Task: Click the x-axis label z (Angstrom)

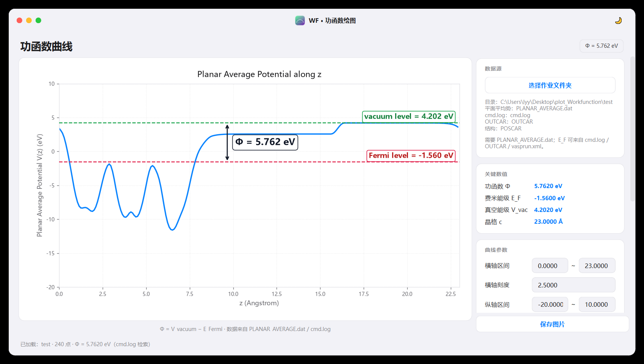Action: point(259,303)
